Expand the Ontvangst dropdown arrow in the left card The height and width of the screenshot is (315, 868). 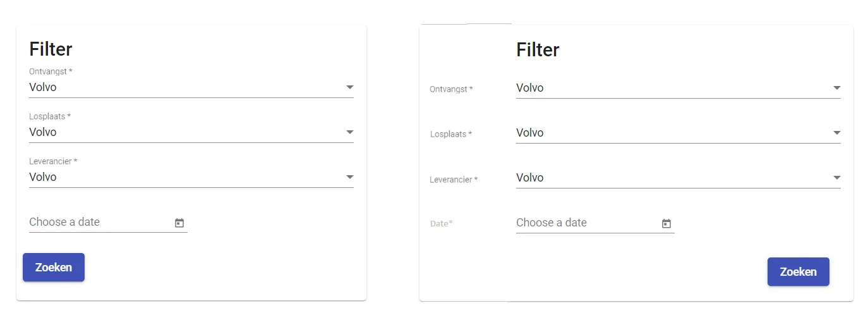coord(350,87)
